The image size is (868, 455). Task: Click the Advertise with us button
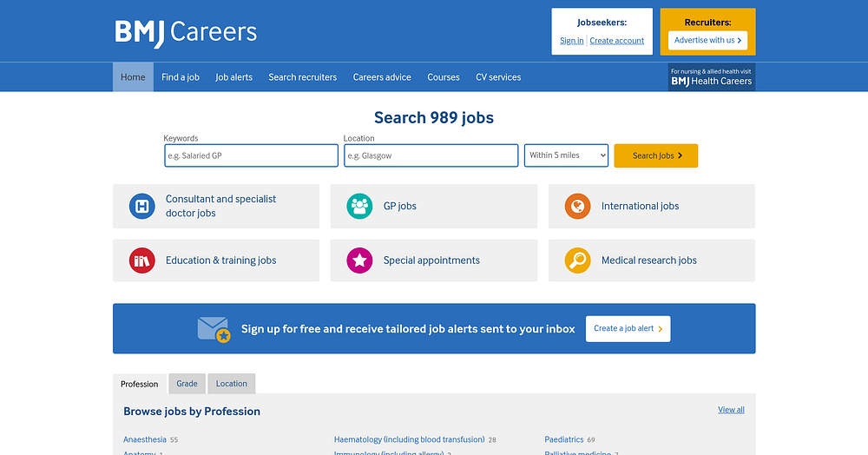point(708,41)
